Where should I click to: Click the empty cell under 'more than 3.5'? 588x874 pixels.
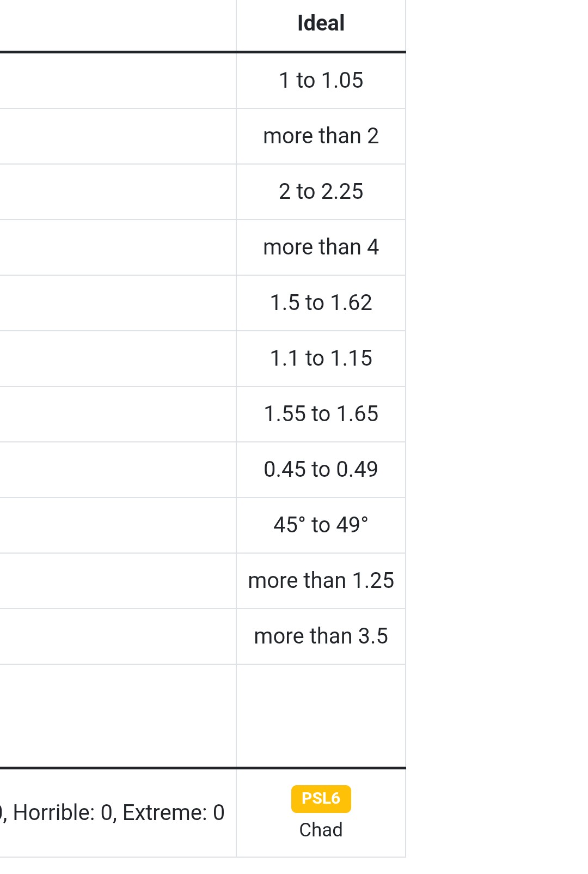321,715
